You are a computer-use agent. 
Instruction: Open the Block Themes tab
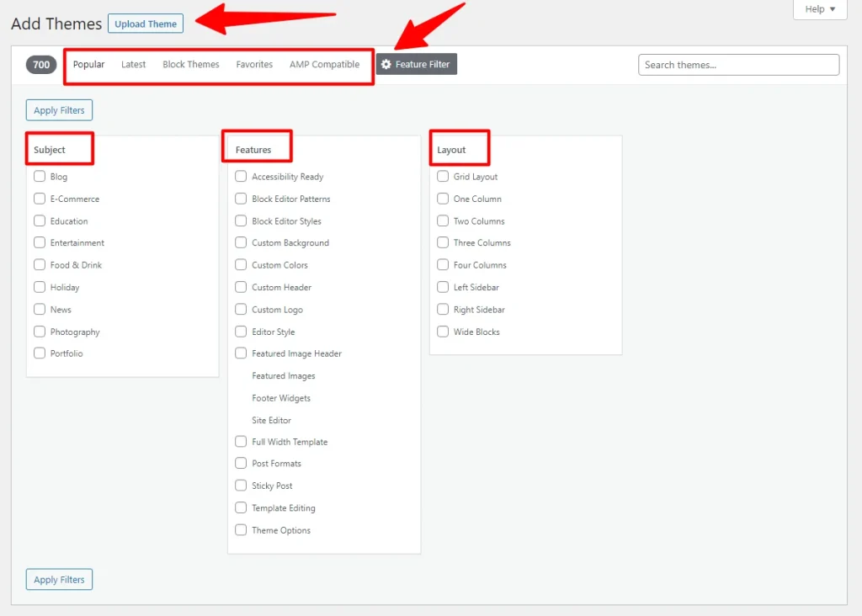pos(190,63)
